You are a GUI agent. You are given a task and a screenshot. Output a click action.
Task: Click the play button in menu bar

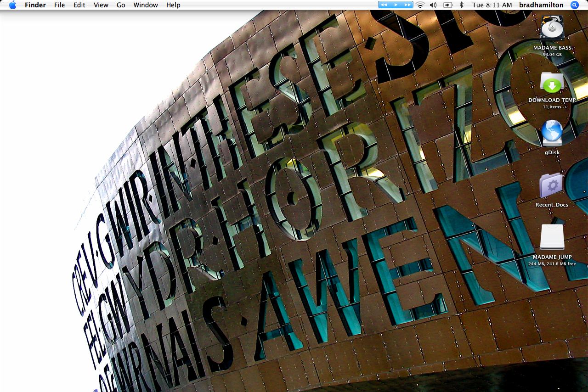(396, 5)
